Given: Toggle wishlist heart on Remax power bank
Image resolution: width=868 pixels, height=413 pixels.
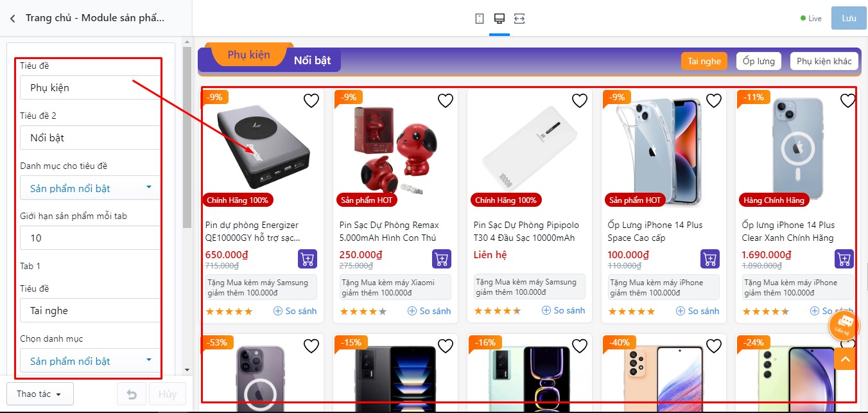Looking at the screenshot, I should coord(445,100).
